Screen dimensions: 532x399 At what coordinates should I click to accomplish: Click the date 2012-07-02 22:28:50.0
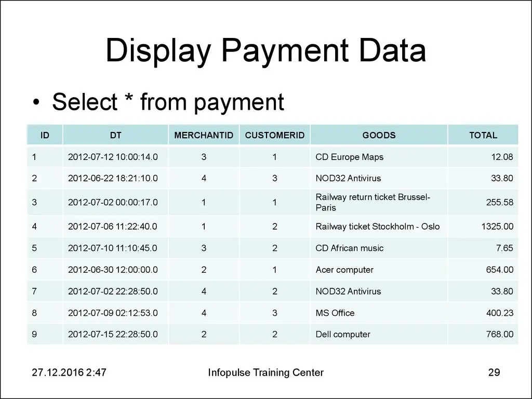tap(113, 291)
